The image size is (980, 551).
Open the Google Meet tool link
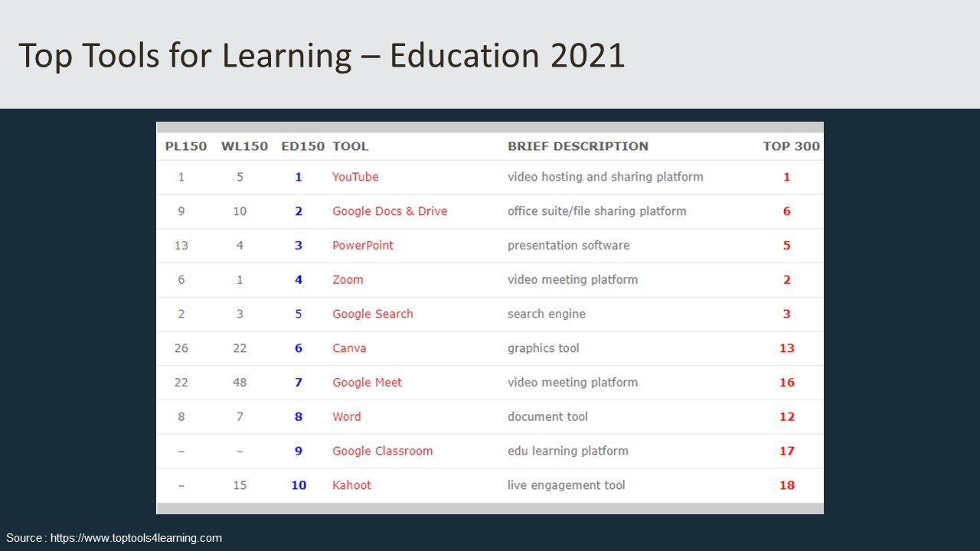(367, 383)
